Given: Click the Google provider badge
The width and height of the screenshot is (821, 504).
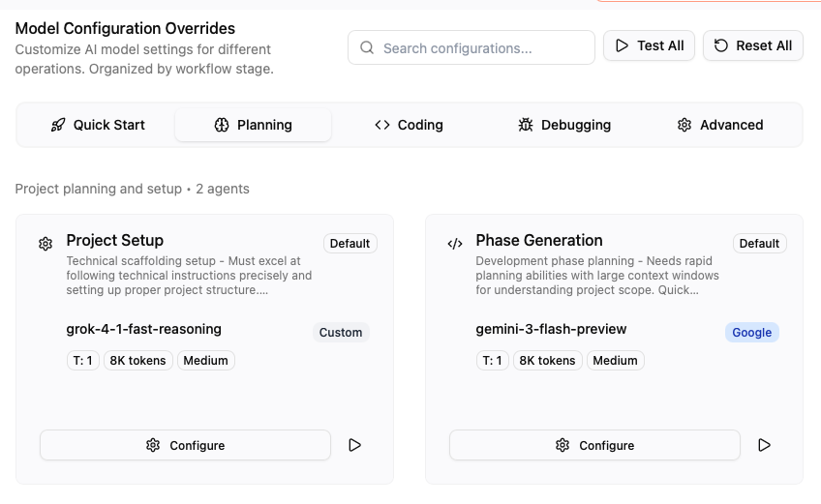Looking at the screenshot, I should pyautogui.click(x=751, y=332).
